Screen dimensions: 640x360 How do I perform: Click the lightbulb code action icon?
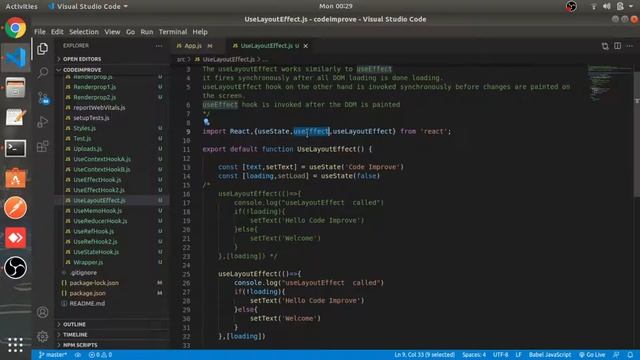[207, 122]
